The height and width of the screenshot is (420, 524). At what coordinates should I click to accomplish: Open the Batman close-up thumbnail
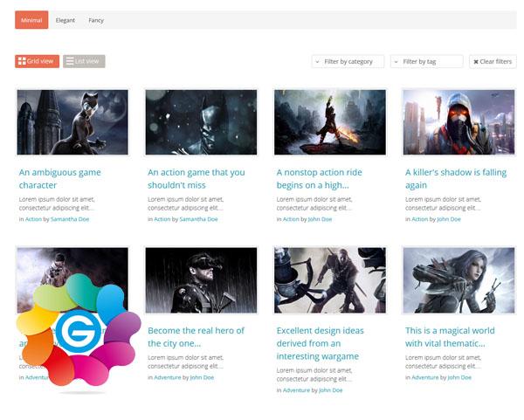[201, 122]
